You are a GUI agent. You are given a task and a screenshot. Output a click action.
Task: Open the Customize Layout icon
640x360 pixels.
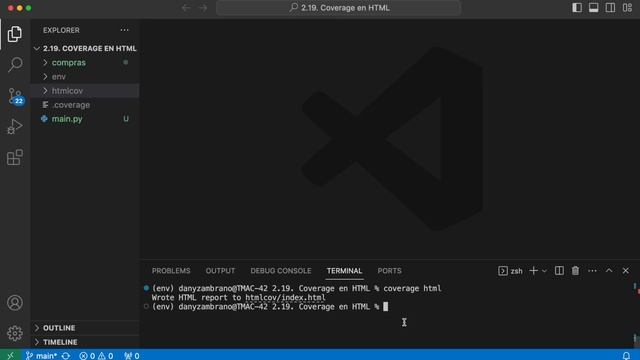[x=627, y=8]
